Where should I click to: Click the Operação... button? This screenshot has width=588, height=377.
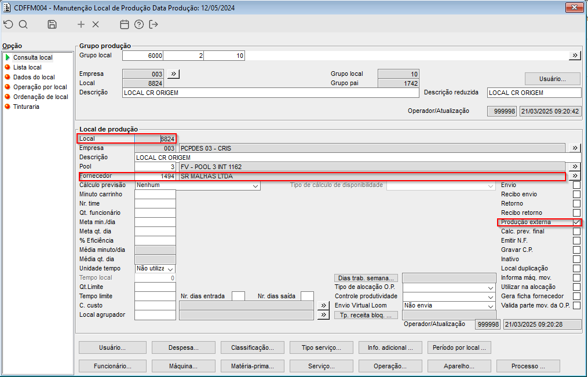tap(390, 366)
